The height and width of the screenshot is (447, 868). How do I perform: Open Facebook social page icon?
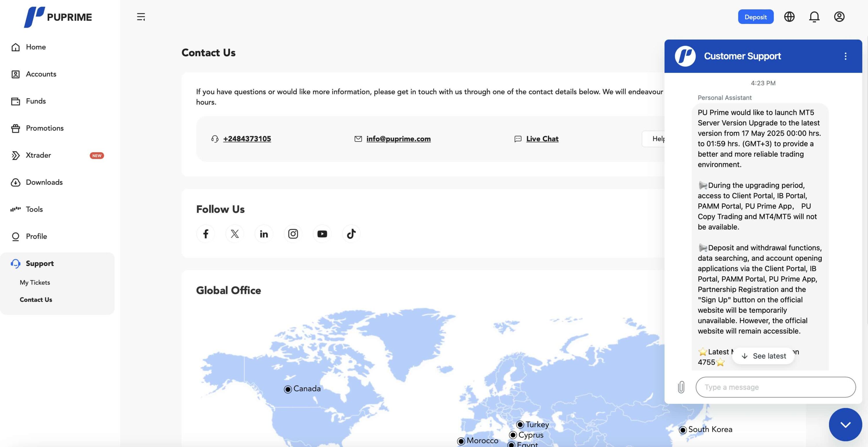pos(205,233)
